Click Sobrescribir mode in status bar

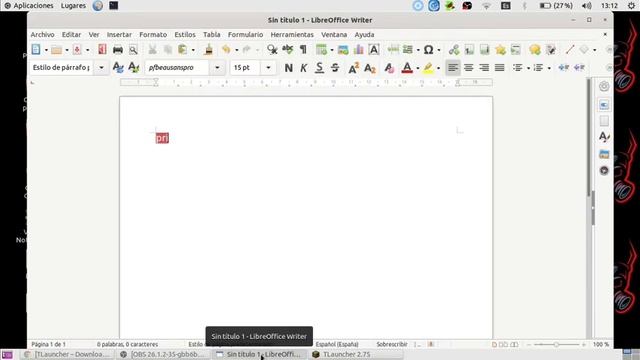pyautogui.click(x=392, y=344)
